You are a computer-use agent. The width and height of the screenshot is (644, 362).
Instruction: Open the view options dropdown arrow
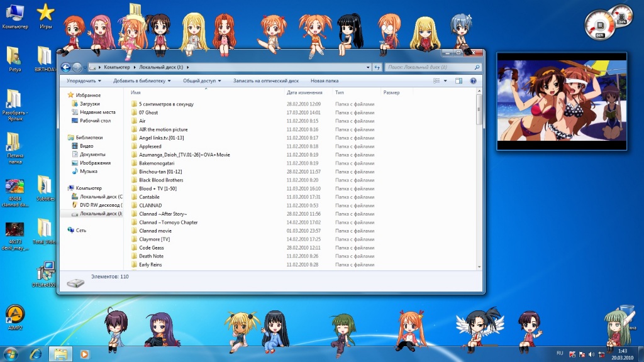[445, 81]
